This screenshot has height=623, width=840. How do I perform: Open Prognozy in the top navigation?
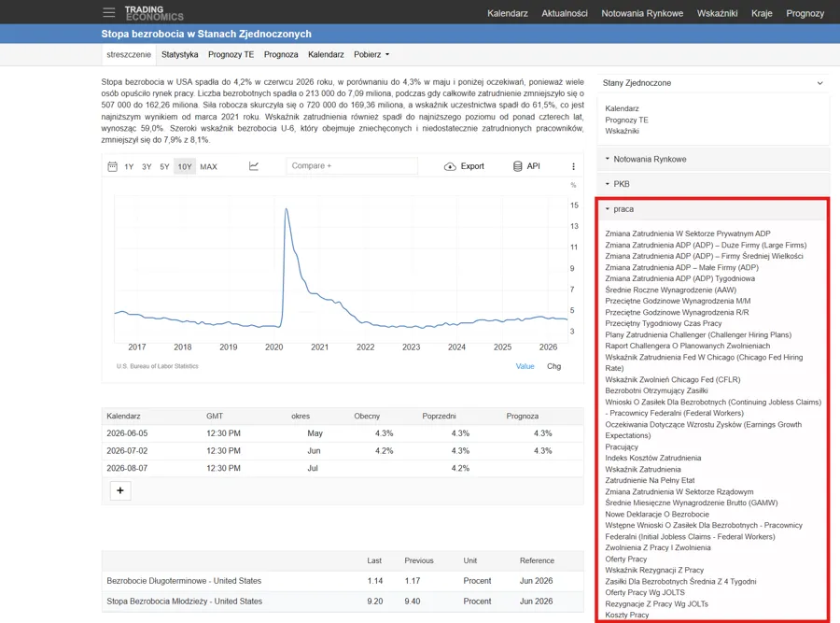(805, 13)
